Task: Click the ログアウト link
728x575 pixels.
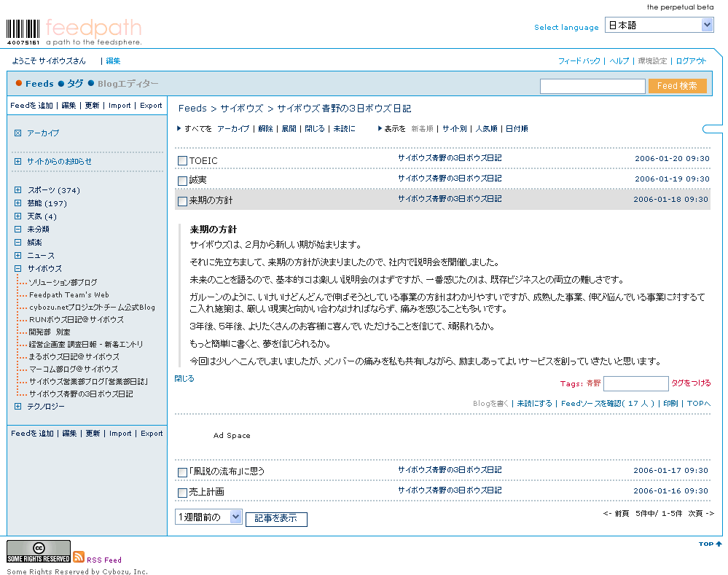Action: (691, 60)
